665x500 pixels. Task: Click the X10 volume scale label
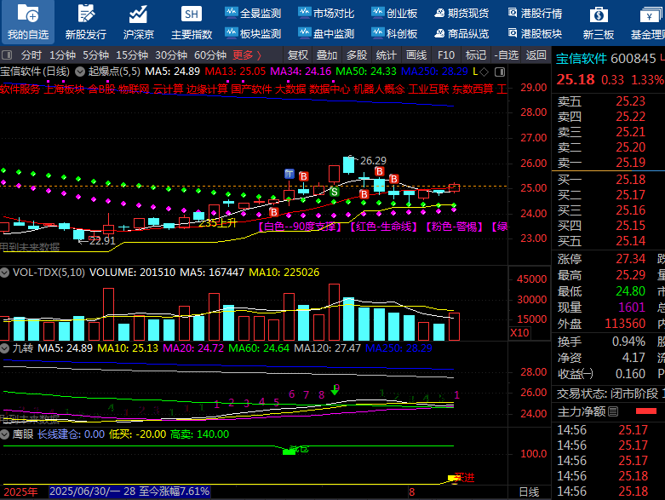520,332
